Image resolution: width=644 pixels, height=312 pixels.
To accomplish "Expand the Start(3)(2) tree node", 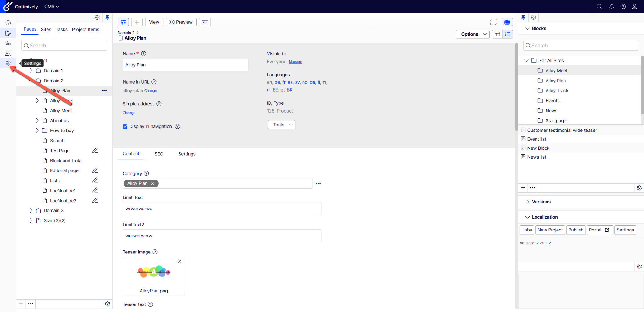I will tap(31, 220).
